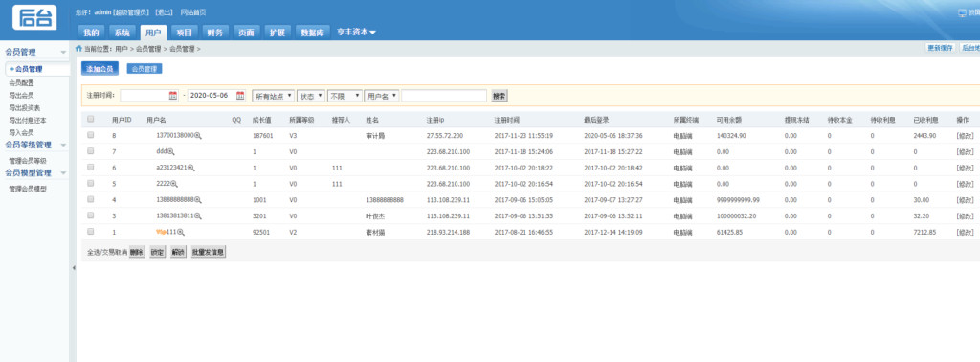This screenshot has height=362, width=980.
Task: Open the 不限 dropdown
Action: pyautogui.click(x=345, y=96)
